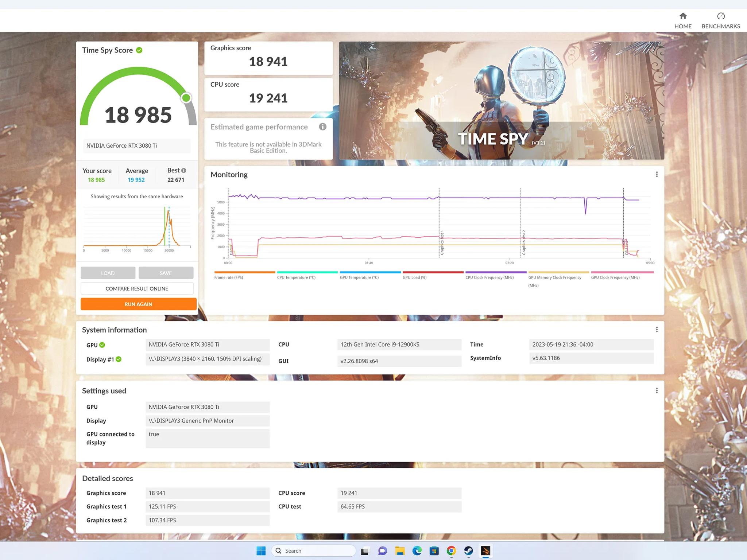The width and height of the screenshot is (747, 560).
Task: Click the green check next to GPU
Action: click(x=102, y=345)
